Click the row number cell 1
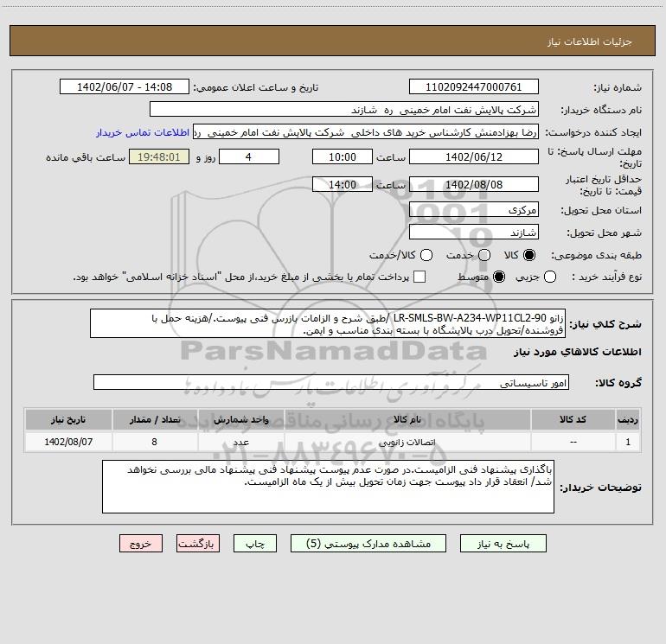 628,442
